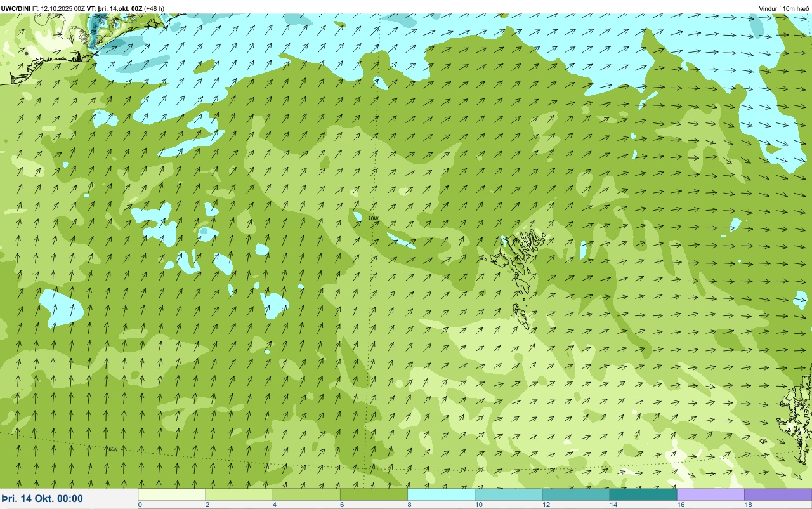Click the legend tick label '8'

pos(409,505)
